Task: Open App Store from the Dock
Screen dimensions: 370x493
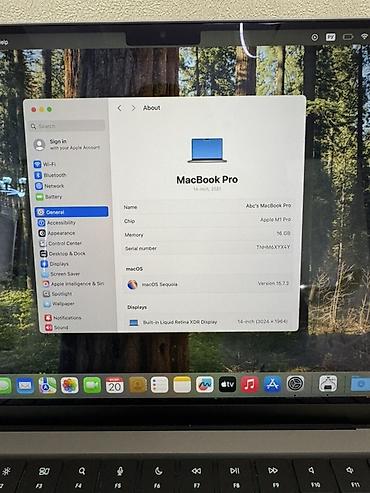Action: pyautogui.click(x=273, y=384)
